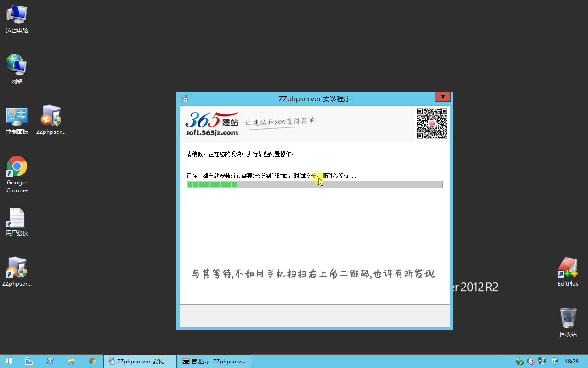
Task: Click the 中 input method indicator
Action: point(554,361)
